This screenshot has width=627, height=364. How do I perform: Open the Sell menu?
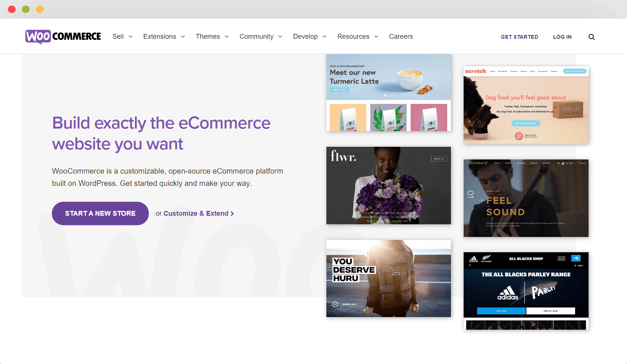(118, 37)
